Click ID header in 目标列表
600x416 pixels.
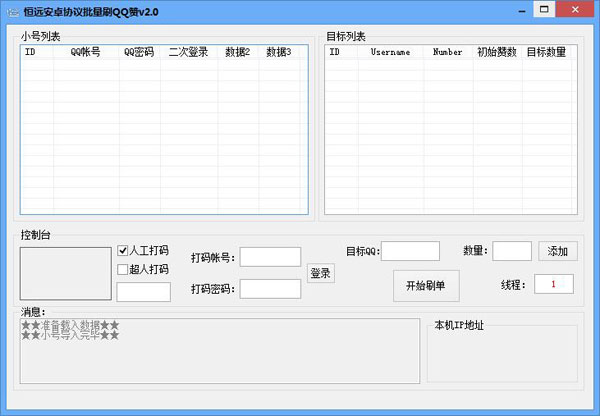(x=341, y=52)
